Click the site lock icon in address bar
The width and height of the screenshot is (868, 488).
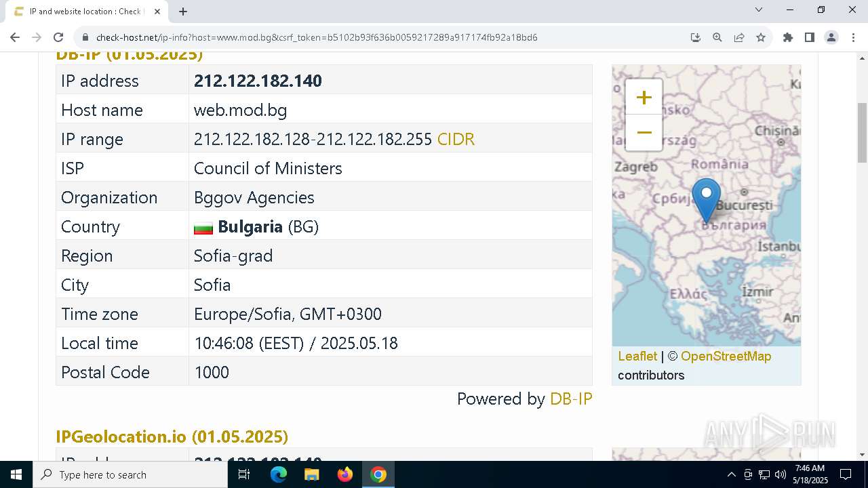[85, 37]
